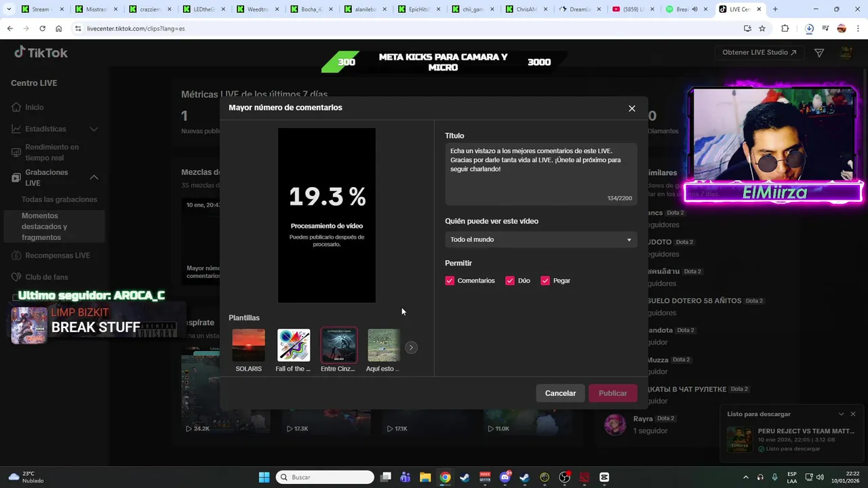Select the SOLARIS template thumbnail
Image resolution: width=868 pixels, height=488 pixels.
tap(248, 346)
